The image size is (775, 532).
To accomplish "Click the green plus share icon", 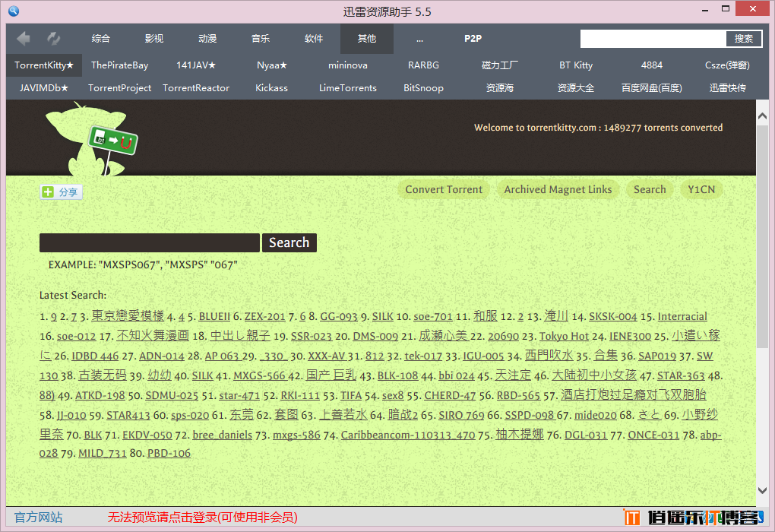I will point(48,192).
